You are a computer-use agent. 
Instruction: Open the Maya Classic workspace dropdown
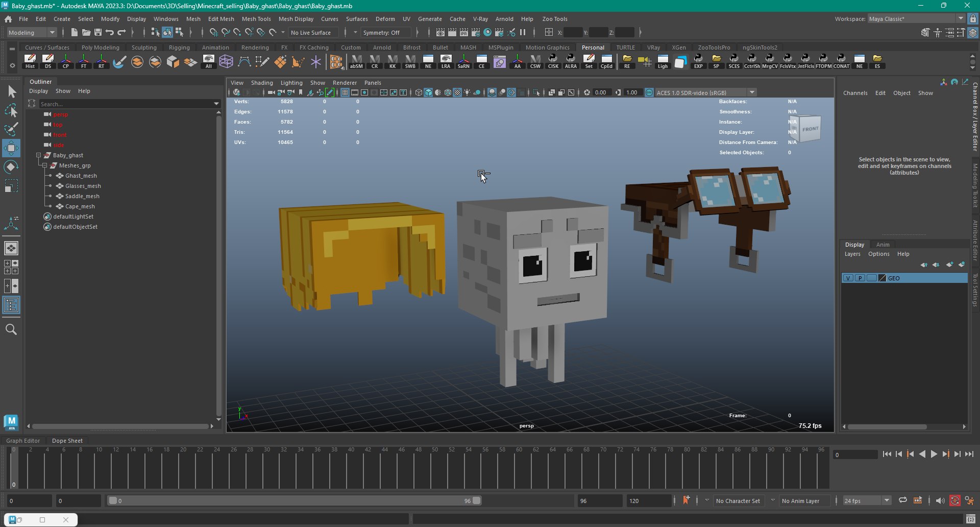pyautogui.click(x=916, y=18)
